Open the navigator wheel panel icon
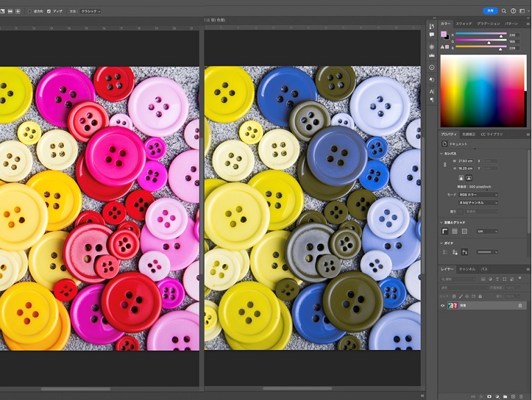The image size is (532, 400). tap(431, 46)
